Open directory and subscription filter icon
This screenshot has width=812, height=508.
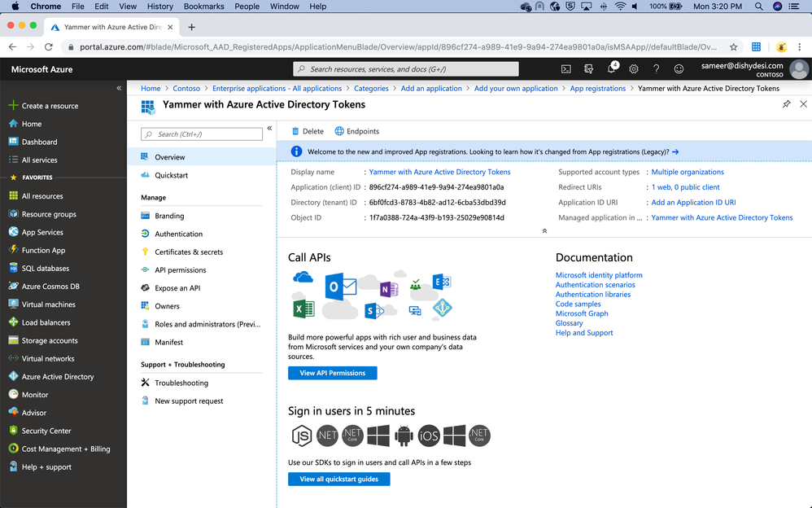pos(589,69)
